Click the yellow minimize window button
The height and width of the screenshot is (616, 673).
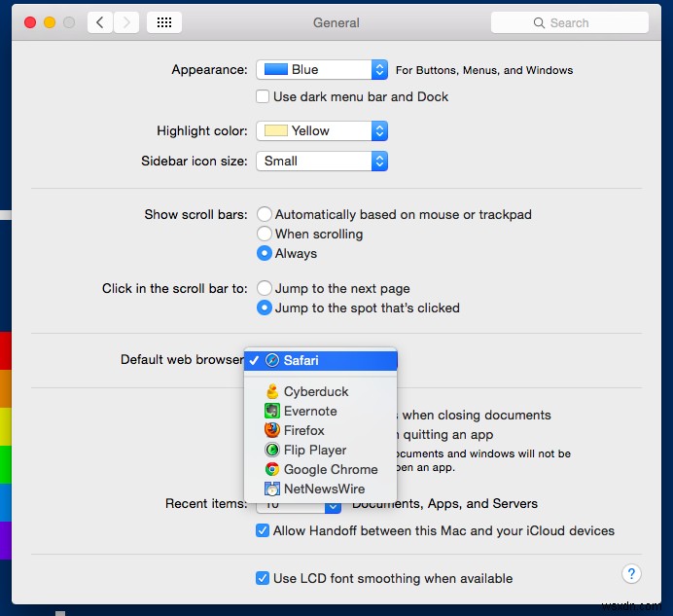pos(50,22)
